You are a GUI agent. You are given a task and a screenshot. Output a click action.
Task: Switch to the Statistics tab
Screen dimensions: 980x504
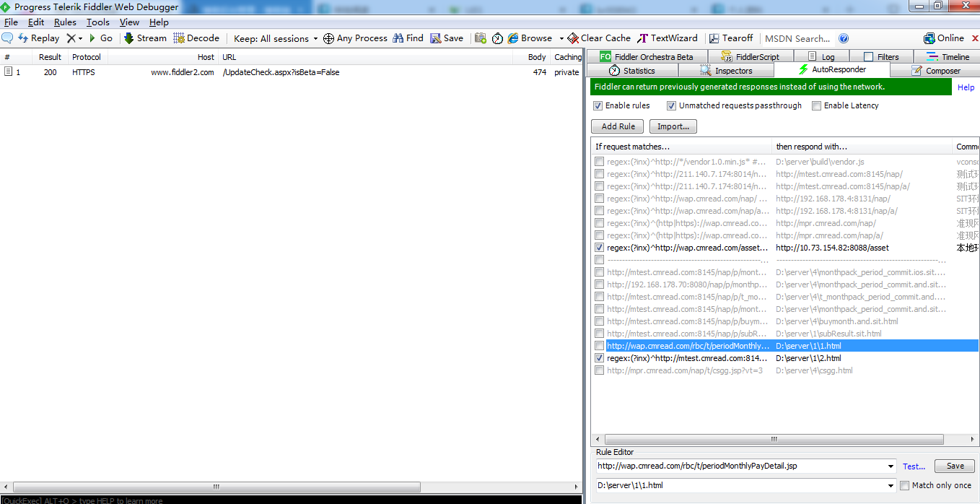coord(632,71)
